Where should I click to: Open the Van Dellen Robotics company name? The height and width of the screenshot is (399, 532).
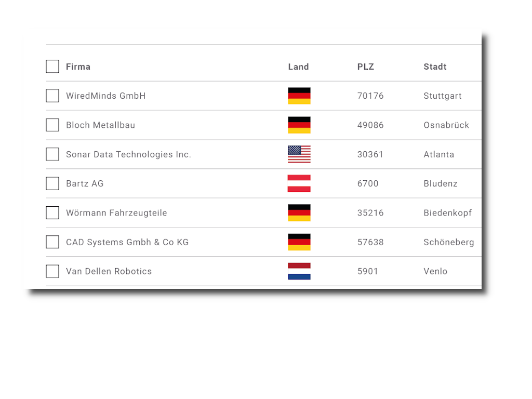109,271
